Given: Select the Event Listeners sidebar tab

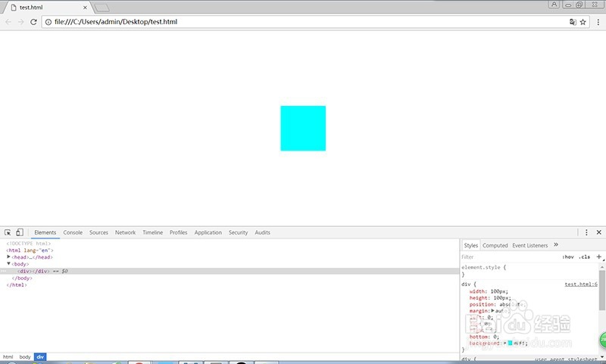Looking at the screenshot, I should [x=529, y=245].
